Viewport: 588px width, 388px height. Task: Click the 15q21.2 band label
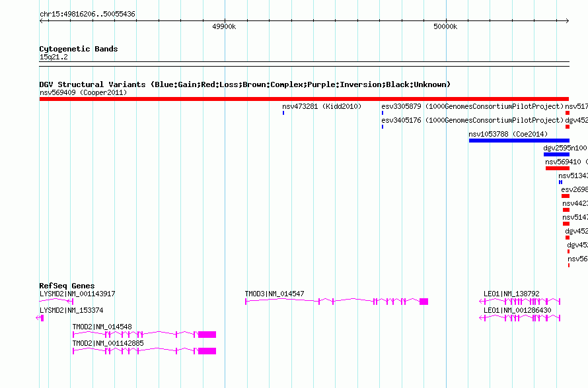coord(54,57)
